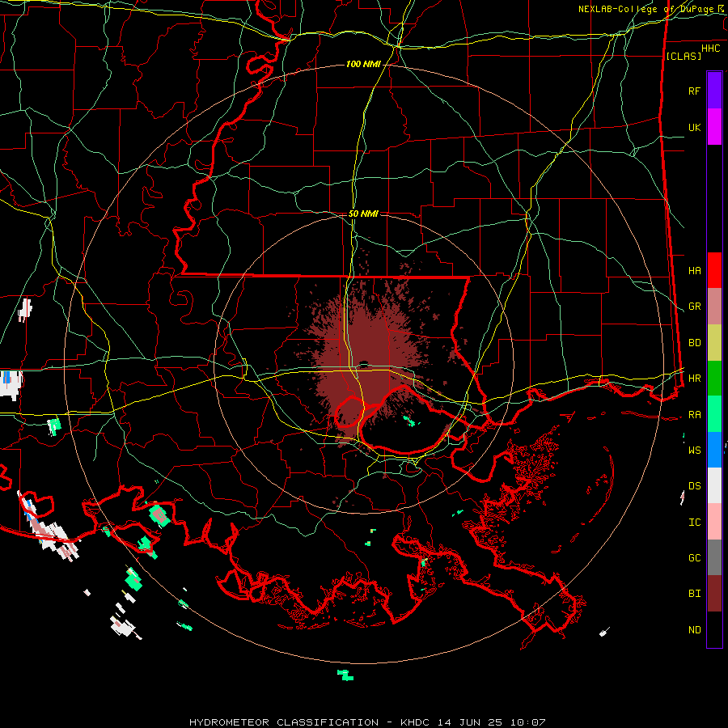Image resolution: width=728 pixels, height=728 pixels.
Task: Click the "[CLAS]" units label
Action: click(684, 56)
